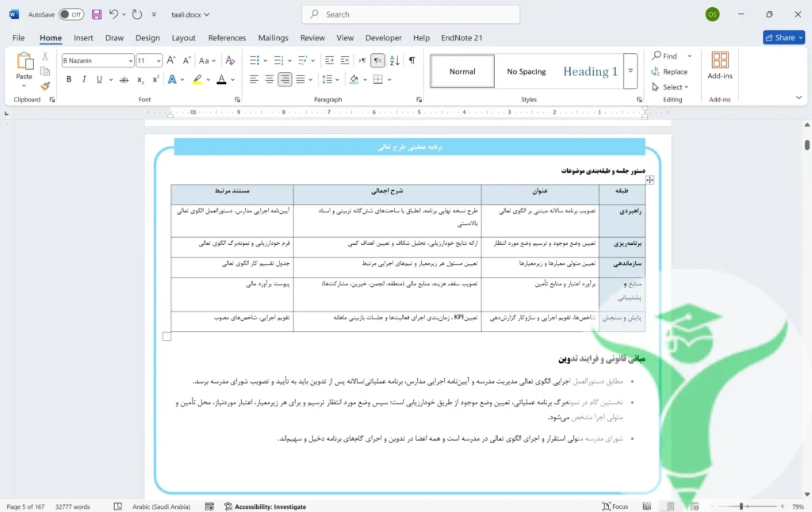Click the vertical scrollbar thumb

pyautogui.click(x=806, y=144)
